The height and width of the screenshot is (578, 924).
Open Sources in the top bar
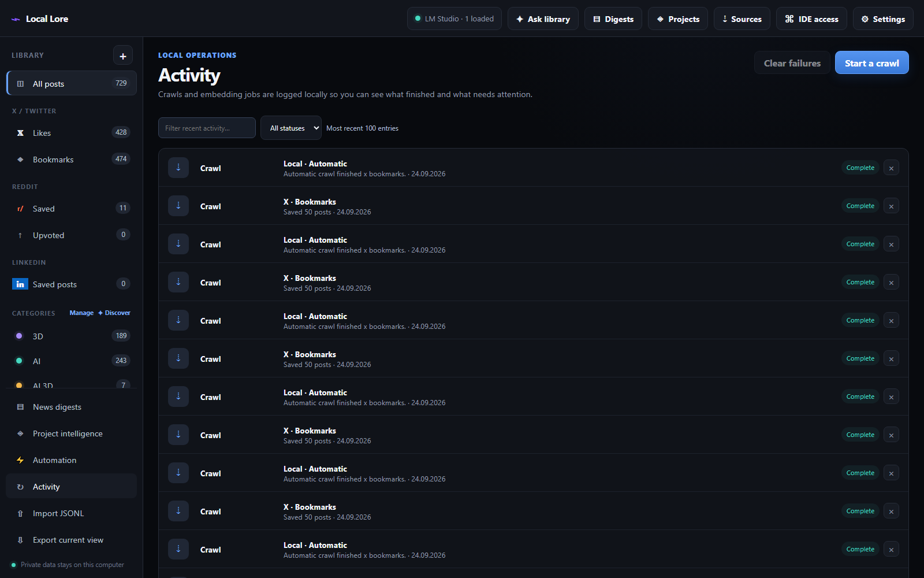point(742,18)
